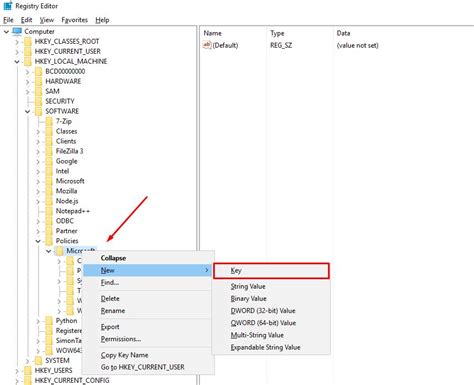This screenshot has width=474, height=385.
Task: Expand the HKEY_CURRENT_USER arrow
Action: [17, 52]
